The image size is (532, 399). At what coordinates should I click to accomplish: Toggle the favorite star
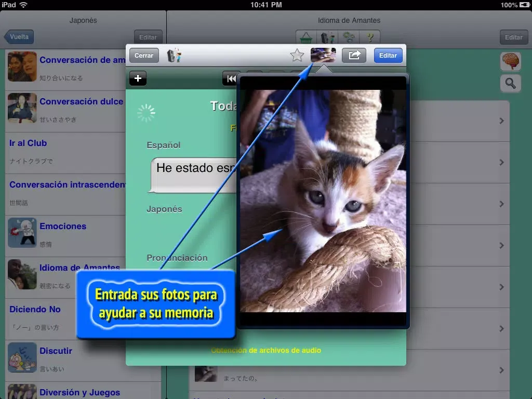(297, 55)
